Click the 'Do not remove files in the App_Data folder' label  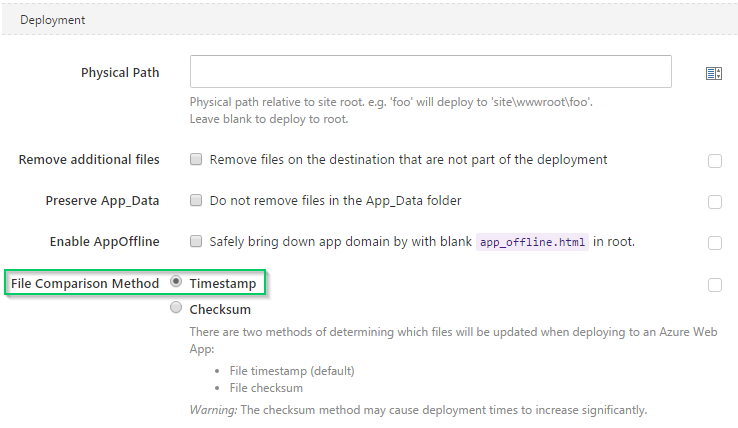click(335, 201)
